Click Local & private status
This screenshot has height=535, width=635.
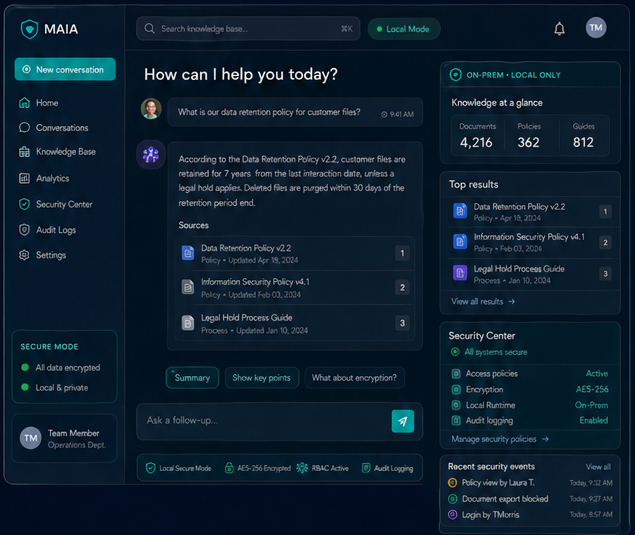point(55,388)
